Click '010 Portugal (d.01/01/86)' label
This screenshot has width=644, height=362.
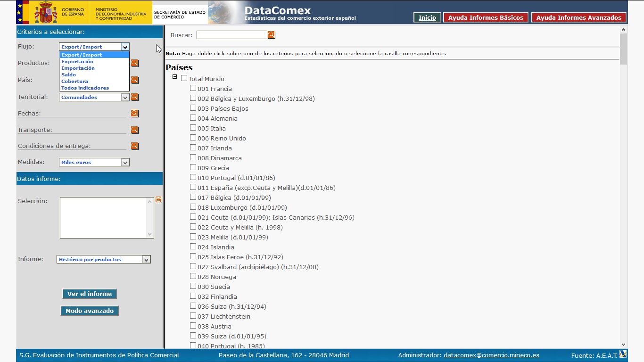(x=236, y=178)
